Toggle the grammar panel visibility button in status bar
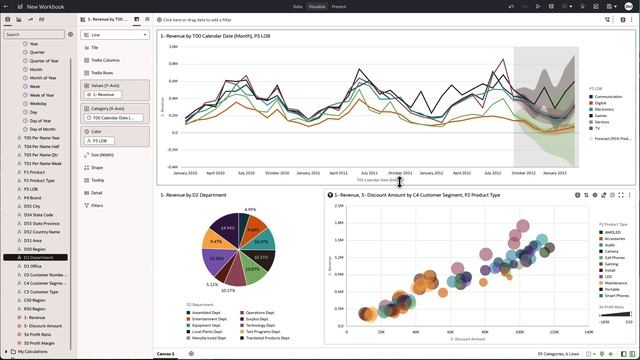This screenshot has width=640, height=360. [x=632, y=354]
